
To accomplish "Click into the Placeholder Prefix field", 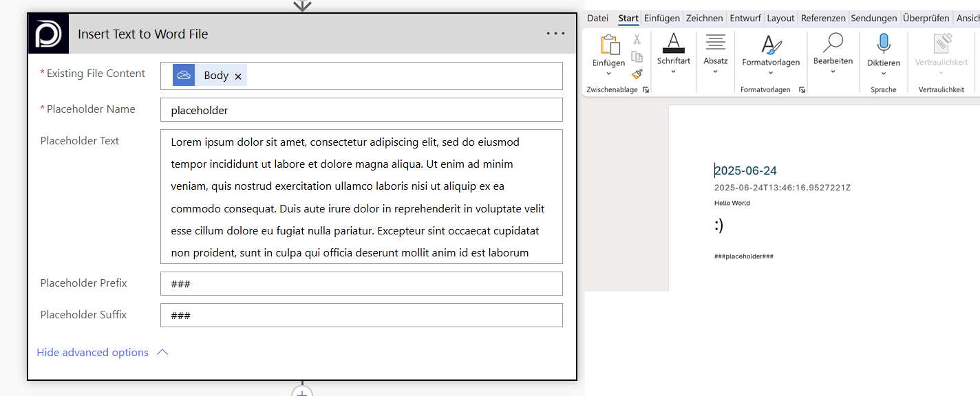I will click(x=361, y=284).
